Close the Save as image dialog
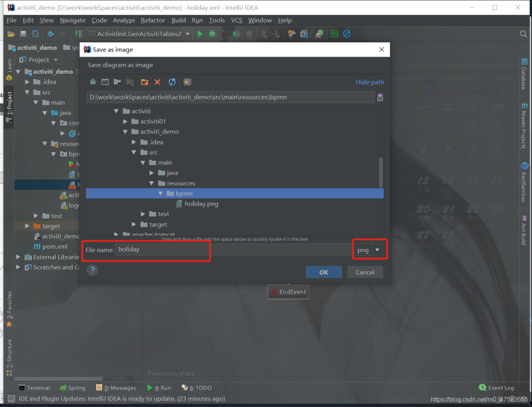The image size is (532, 407). click(382, 50)
